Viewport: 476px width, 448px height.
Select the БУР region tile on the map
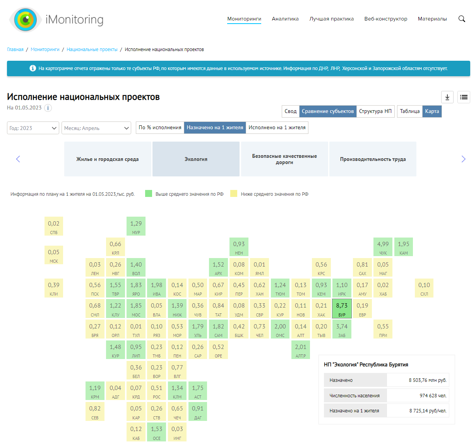pyautogui.click(x=342, y=308)
